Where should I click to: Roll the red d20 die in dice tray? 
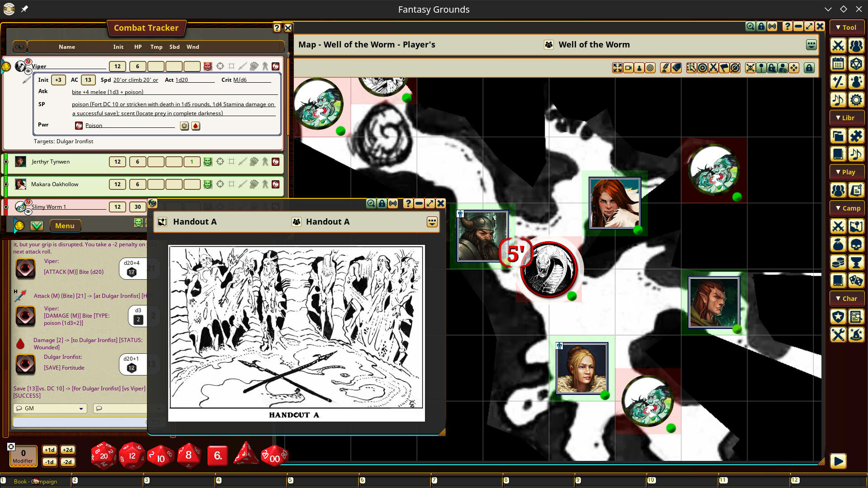(x=103, y=455)
